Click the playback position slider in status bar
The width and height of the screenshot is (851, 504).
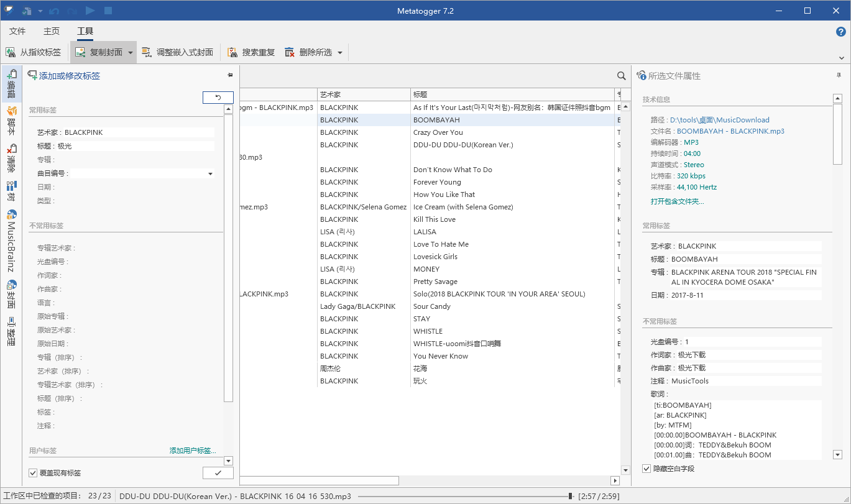(570, 496)
